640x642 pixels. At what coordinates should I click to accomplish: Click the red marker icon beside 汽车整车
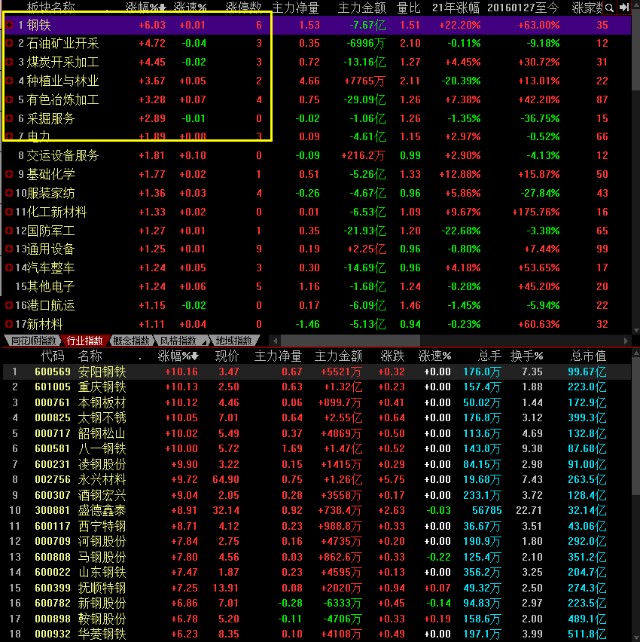coord(9,268)
